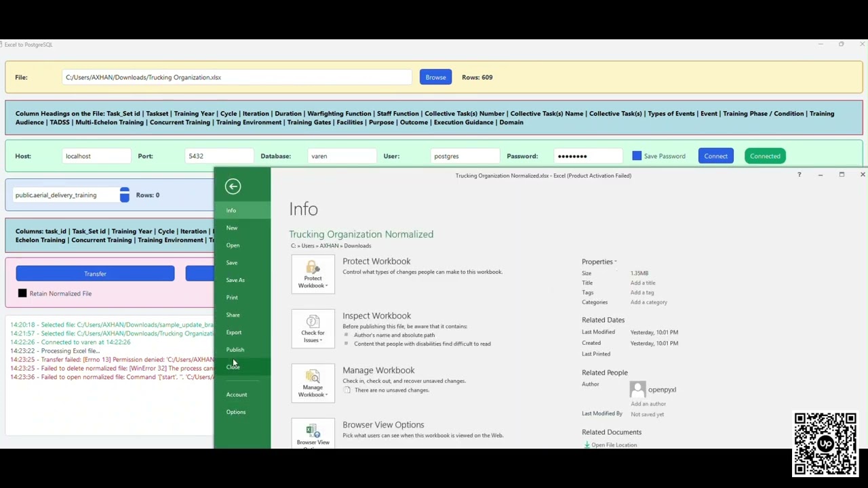Open the Protect Workbook dropdown button
Viewport: 868px width, 488px height.
tap(313, 274)
